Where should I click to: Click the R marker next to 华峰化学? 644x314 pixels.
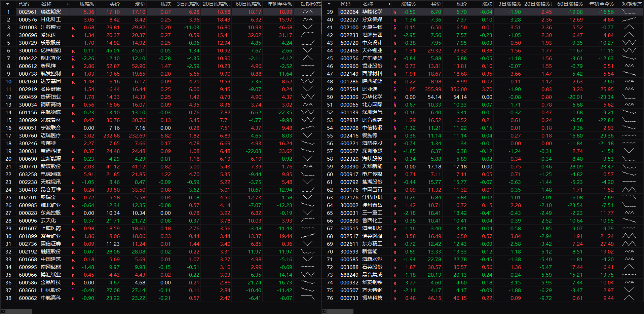395,12
